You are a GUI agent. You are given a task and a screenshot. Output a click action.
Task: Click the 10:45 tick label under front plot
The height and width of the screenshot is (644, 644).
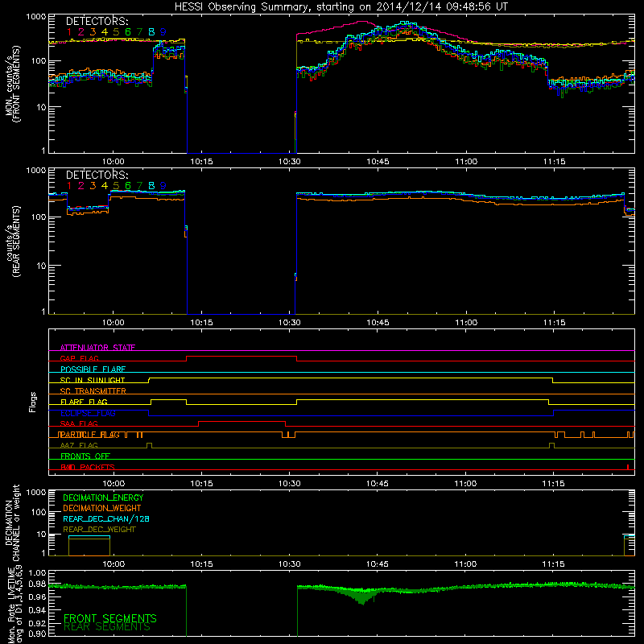(x=378, y=162)
